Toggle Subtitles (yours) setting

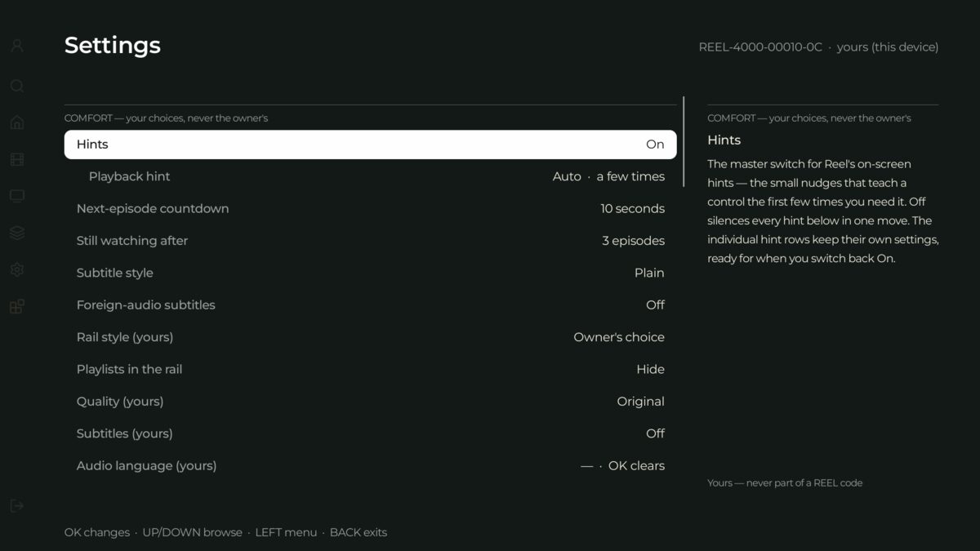coord(370,433)
